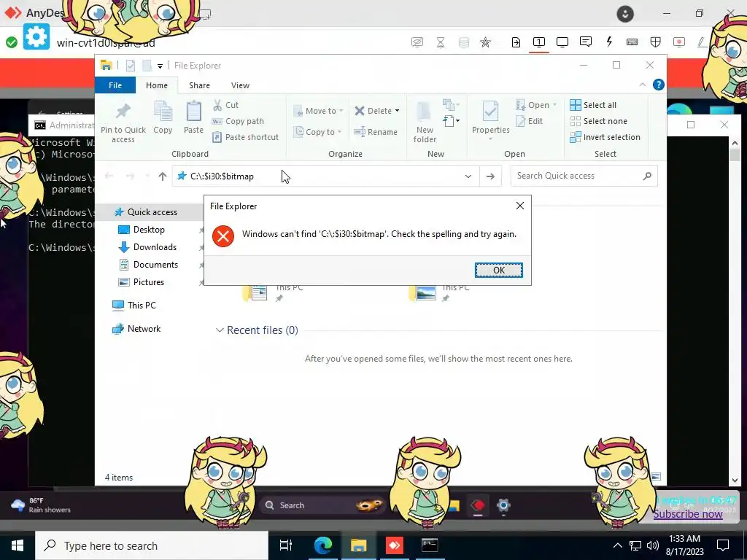Click the Go to arrow button

[x=490, y=176]
